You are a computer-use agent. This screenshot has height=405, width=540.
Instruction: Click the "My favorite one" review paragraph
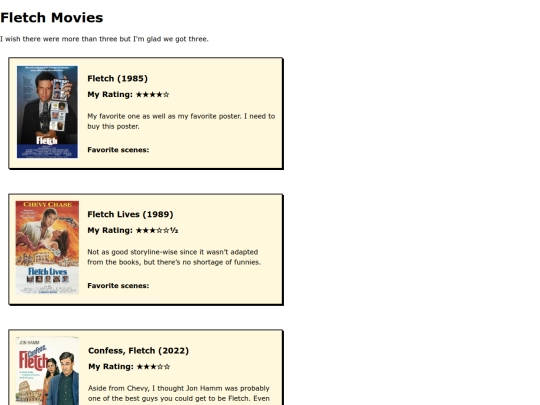(x=181, y=121)
